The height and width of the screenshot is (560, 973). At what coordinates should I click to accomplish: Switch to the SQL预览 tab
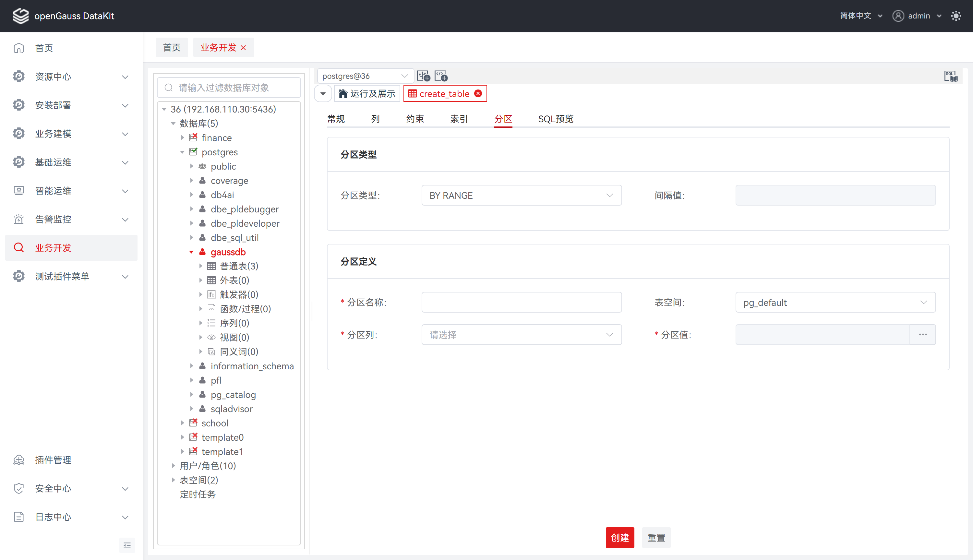(x=555, y=119)
